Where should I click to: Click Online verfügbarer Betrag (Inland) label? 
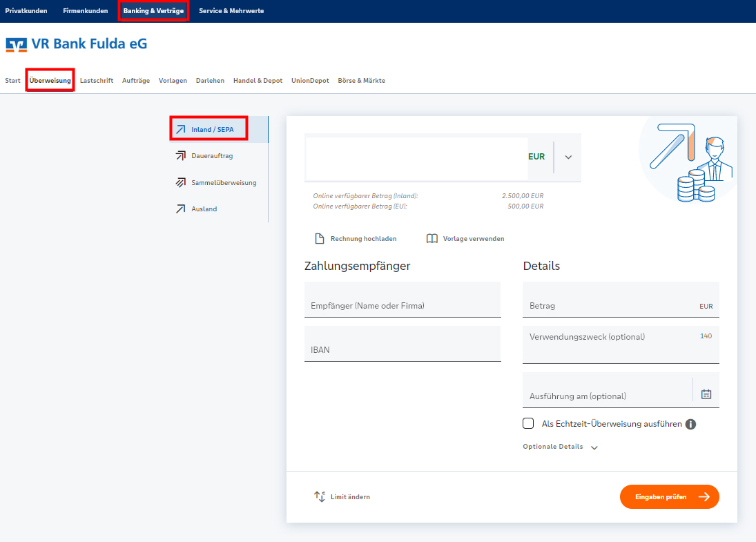click(365, 196)
